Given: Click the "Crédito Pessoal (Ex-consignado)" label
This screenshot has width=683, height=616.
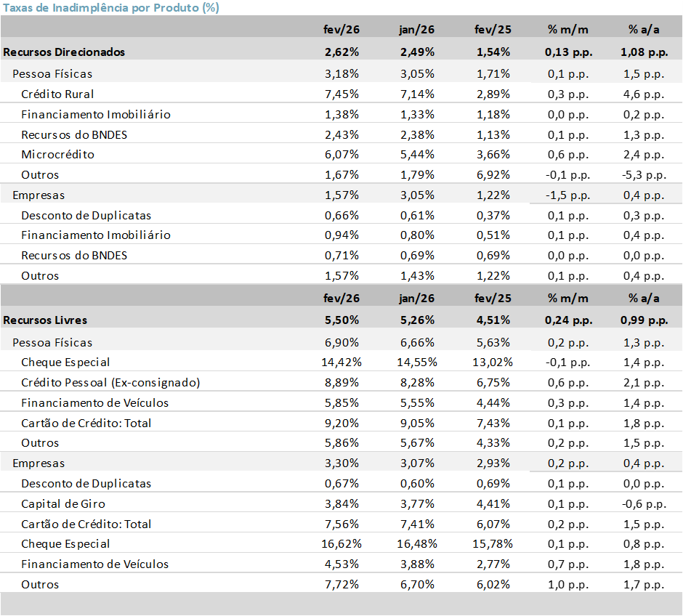Looking at the screenshot, I should pyautogui.click(x=110, y=382).
